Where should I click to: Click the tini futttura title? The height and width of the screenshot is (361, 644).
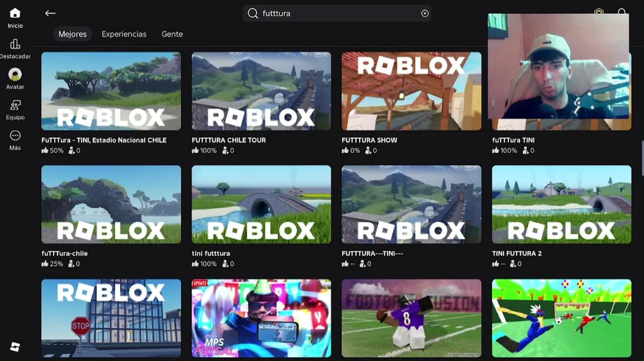(211, 254)
